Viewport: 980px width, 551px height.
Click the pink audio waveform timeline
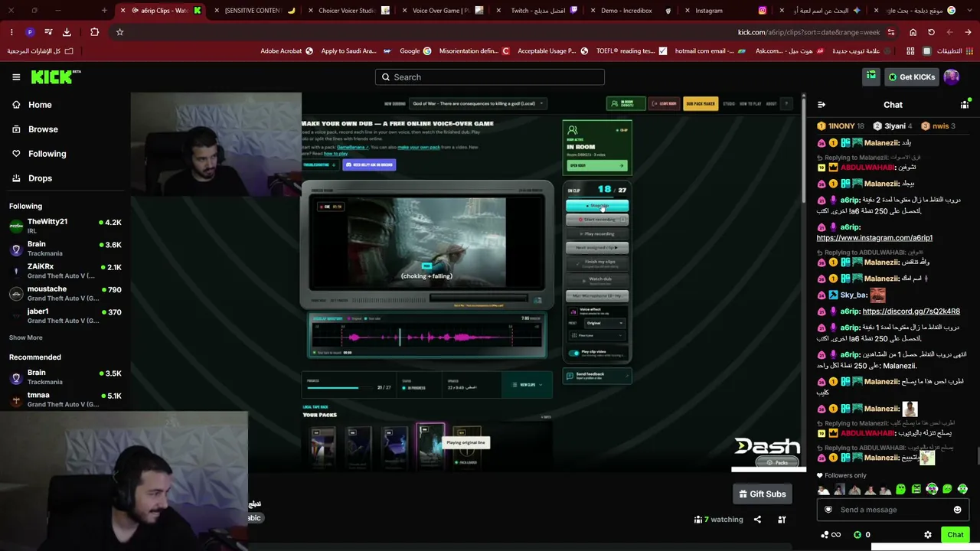[x=427, y=337]
